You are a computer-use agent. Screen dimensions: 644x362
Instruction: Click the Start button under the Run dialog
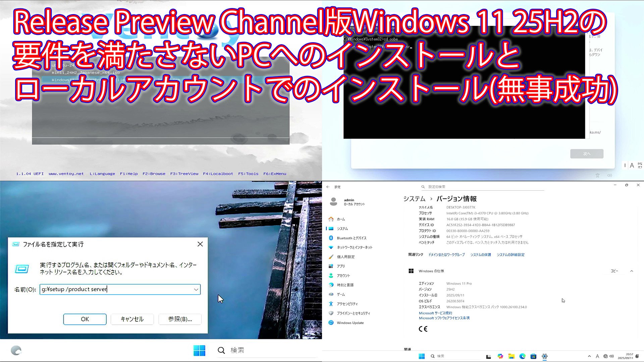199,351
